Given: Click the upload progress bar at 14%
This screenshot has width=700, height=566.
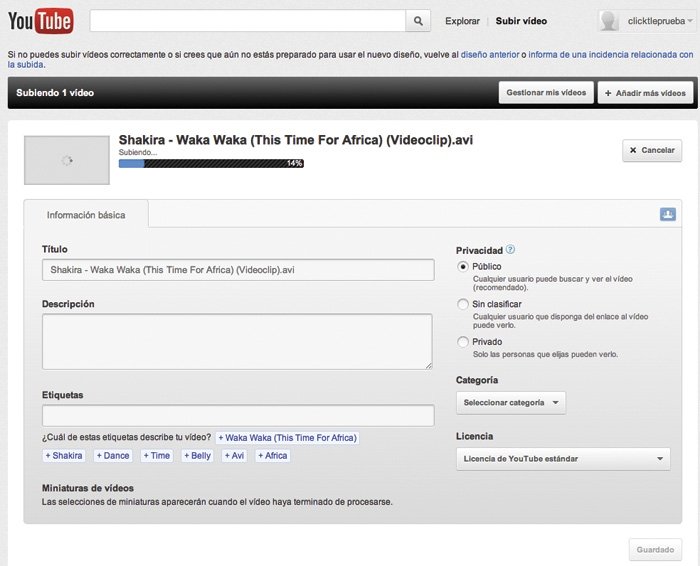Looking at the screenshot, I should click(211, 163).
